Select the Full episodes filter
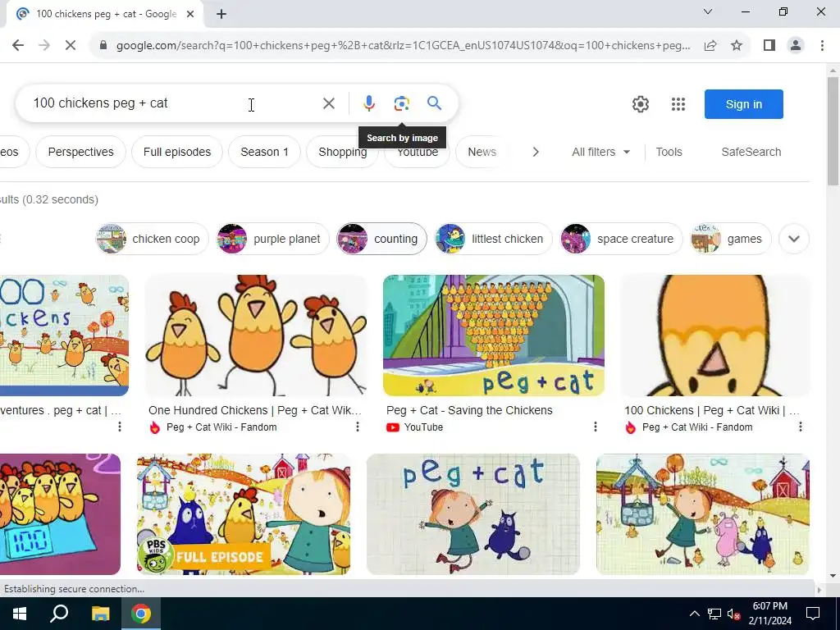 coord(177,152)
